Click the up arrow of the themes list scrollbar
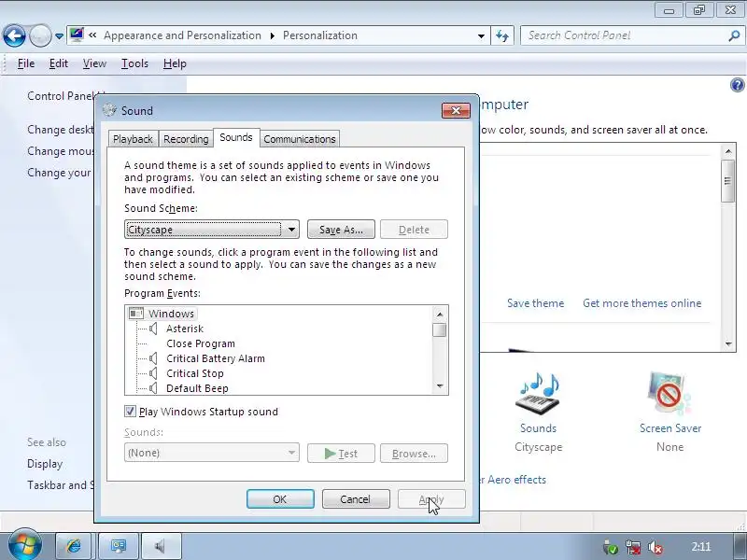The image size is (747, 560). tap(728, 151)
